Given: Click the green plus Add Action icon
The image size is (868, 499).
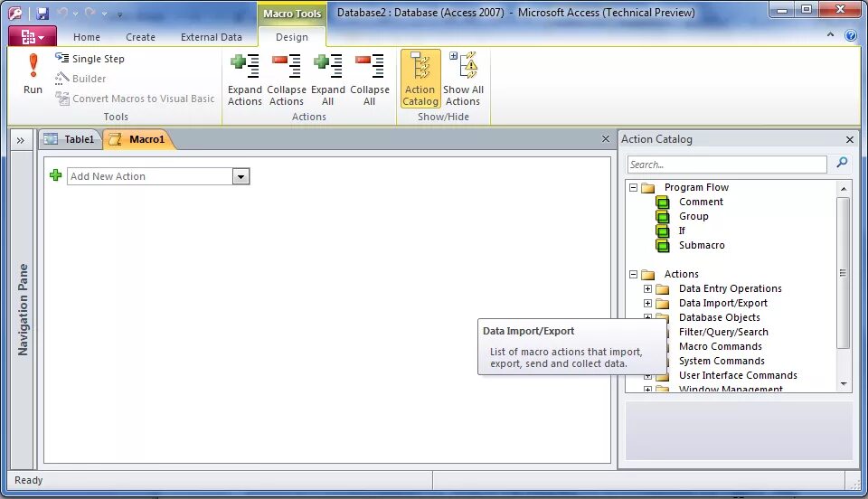Looking at the screenshot, I should 55,175.
